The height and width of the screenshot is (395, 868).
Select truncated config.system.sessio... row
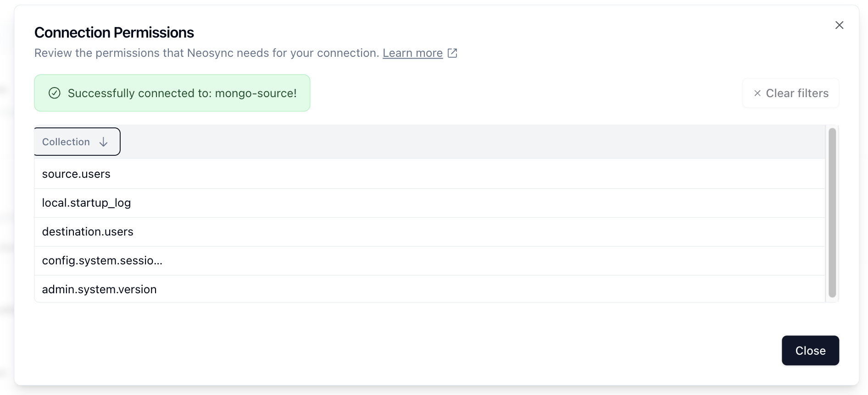click(429, 261)
